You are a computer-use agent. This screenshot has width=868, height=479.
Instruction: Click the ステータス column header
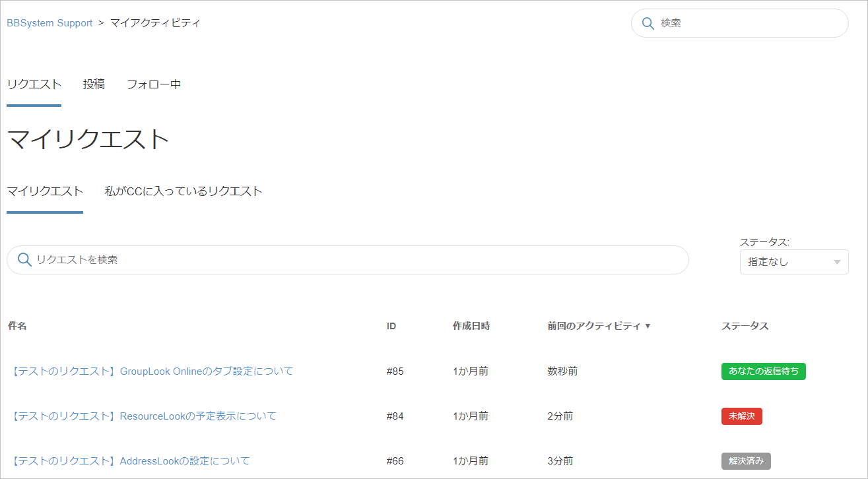point(745,326)
